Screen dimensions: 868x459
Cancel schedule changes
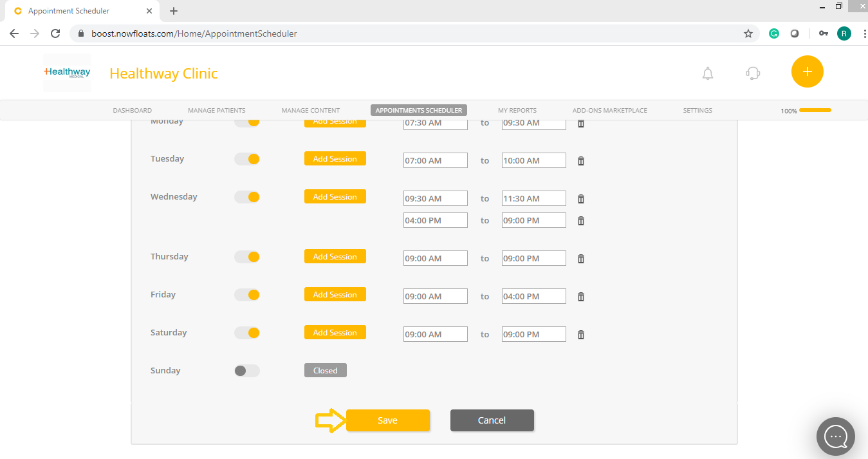492,420
